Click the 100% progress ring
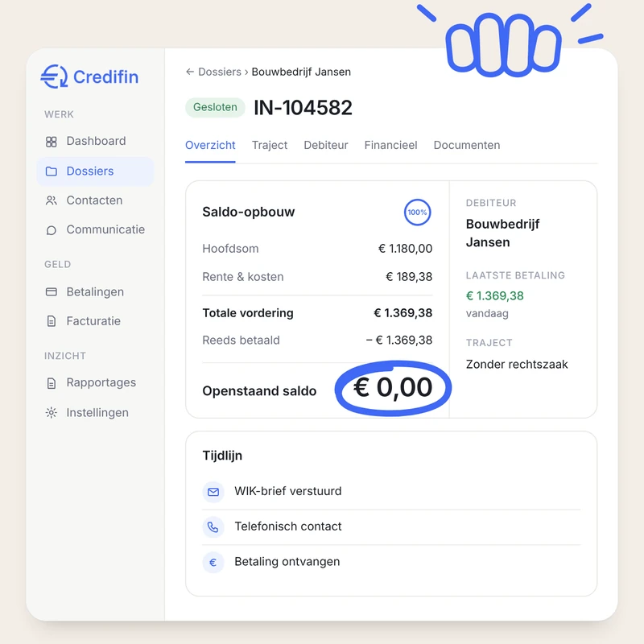Image resolution: width=644 pixels, height=644 pixels. click(417, 213)
